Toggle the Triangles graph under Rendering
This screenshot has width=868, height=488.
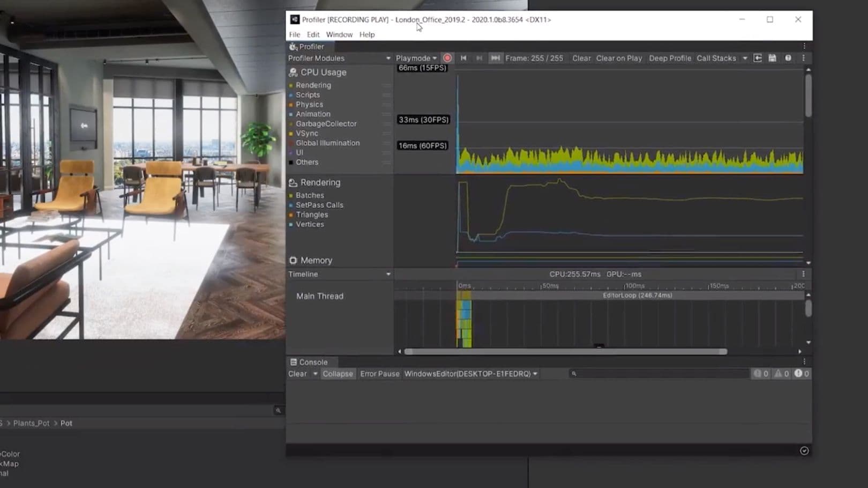(312, 215)
